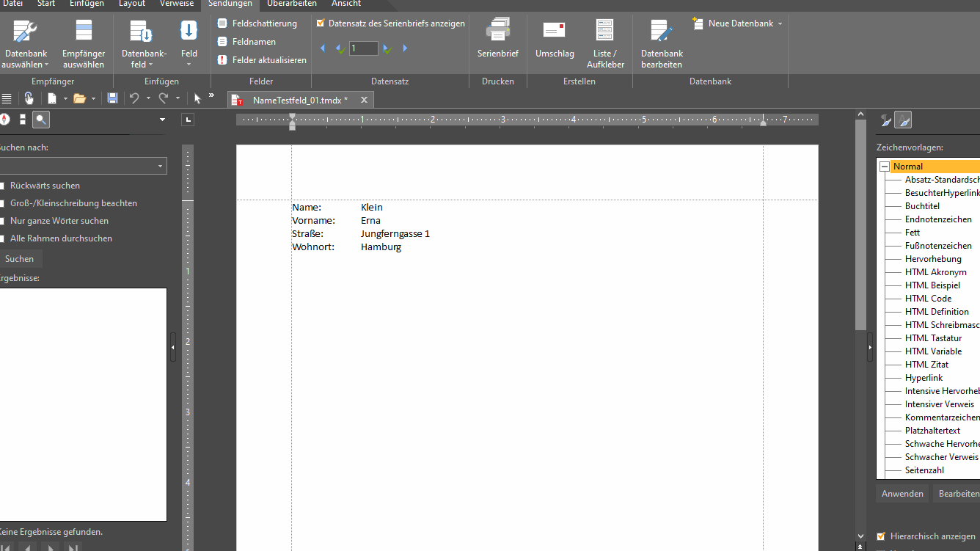
Task: Toggle Hierarchisch anzeigen checkbox
Action: [881, 536]
